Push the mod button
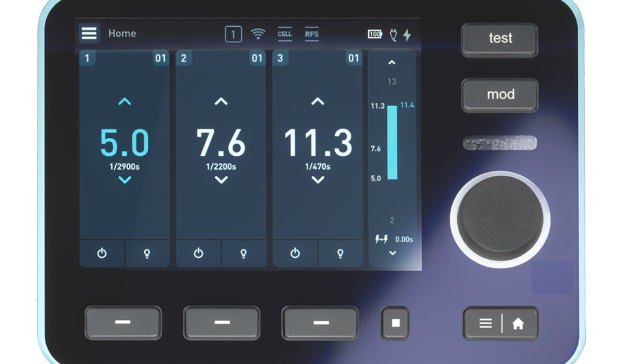The width and height of the screenshot is (622, 364). point(500,95)
